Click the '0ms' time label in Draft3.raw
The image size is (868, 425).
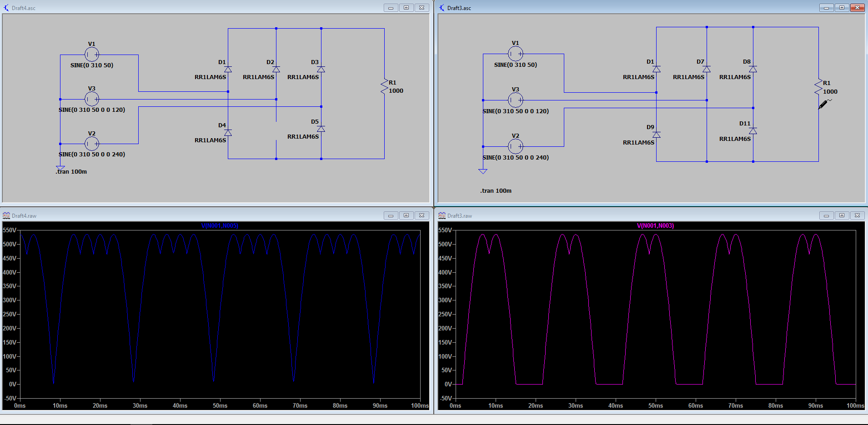coord(456,406)
